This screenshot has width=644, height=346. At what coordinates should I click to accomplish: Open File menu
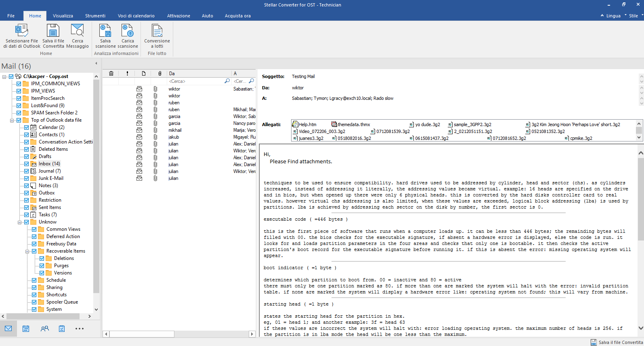coord(11,16)
